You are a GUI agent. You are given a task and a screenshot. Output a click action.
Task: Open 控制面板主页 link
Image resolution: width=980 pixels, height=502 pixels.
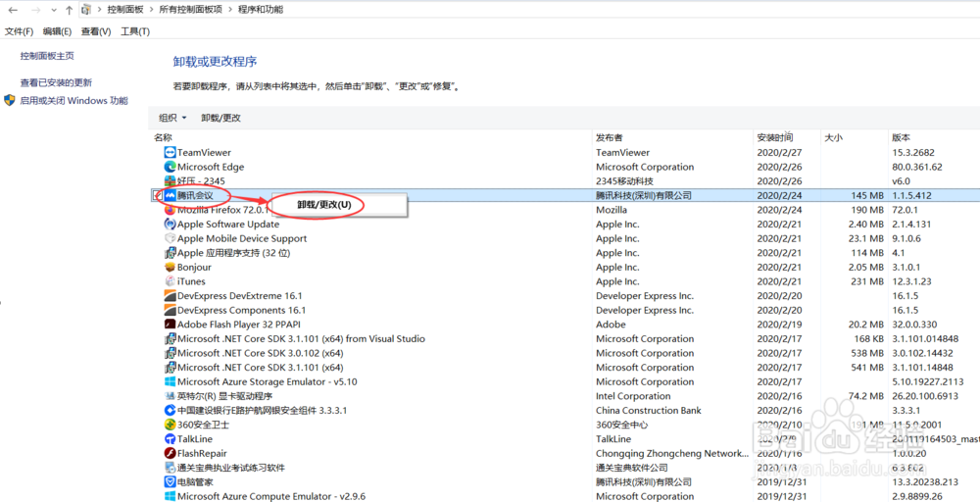[47, 56]
